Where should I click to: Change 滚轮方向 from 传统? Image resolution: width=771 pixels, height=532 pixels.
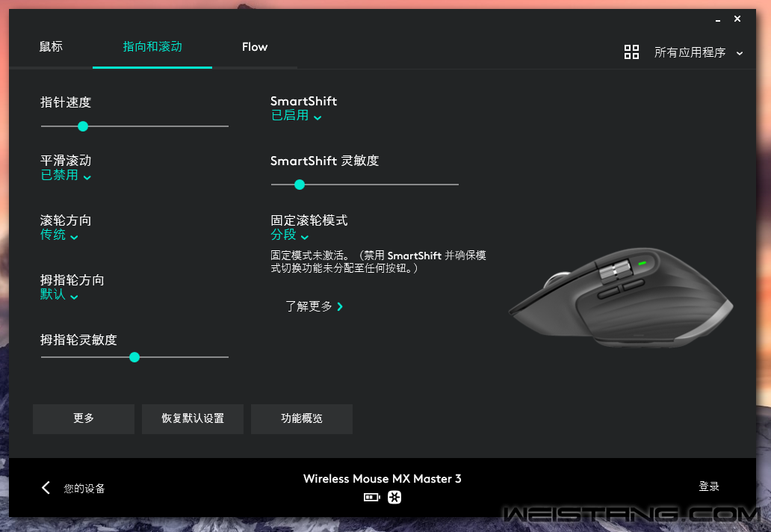click(x=59, y=235)
